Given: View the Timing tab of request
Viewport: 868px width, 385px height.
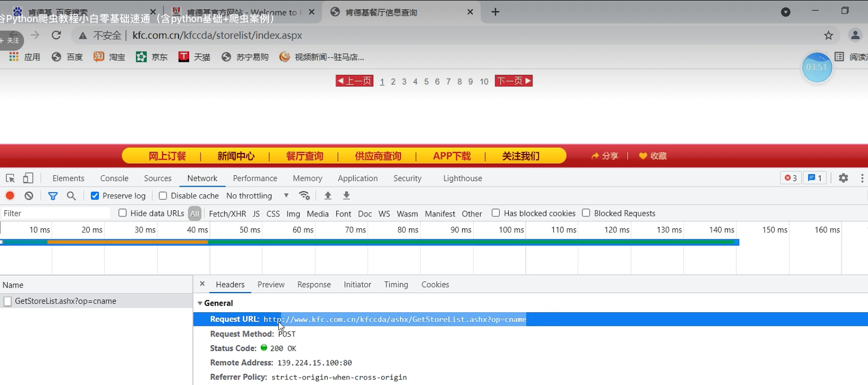Looking at the screenshot, I should click(x=396, y=285).
